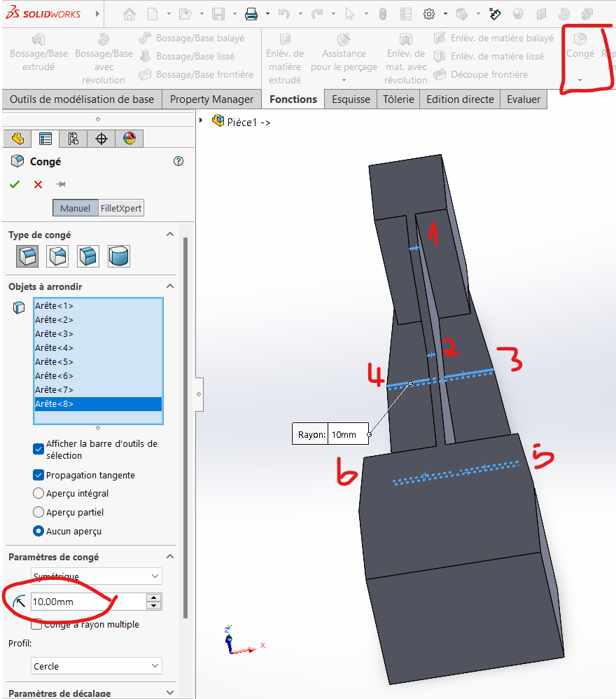Switch to the Property Manager tab
Screen dimensions: 616x699
[x=211, y=99]
